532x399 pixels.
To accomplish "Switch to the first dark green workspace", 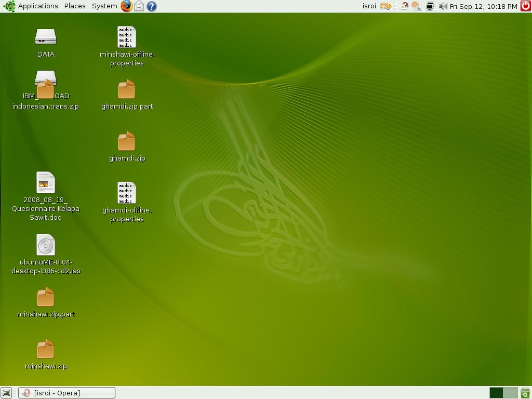I will coord(496,393).
